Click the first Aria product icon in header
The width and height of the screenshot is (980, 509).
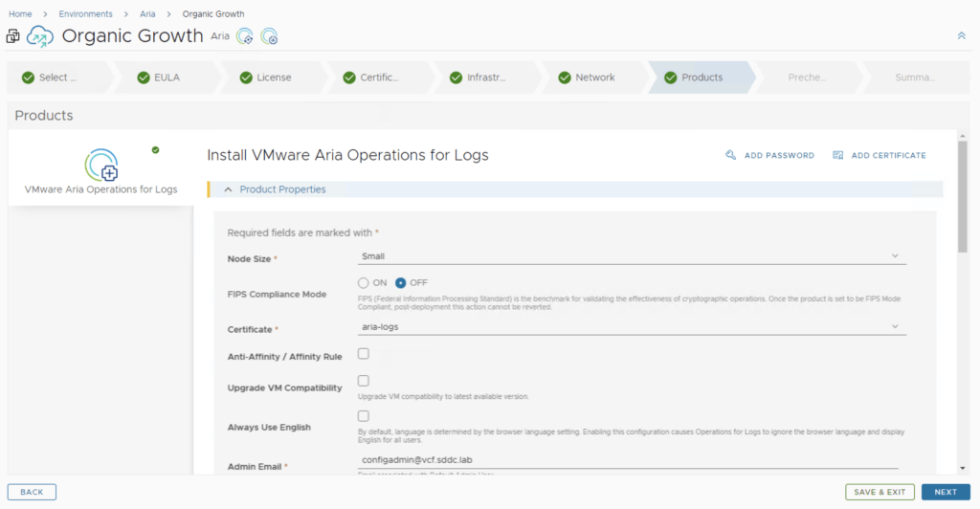(245, 36)
